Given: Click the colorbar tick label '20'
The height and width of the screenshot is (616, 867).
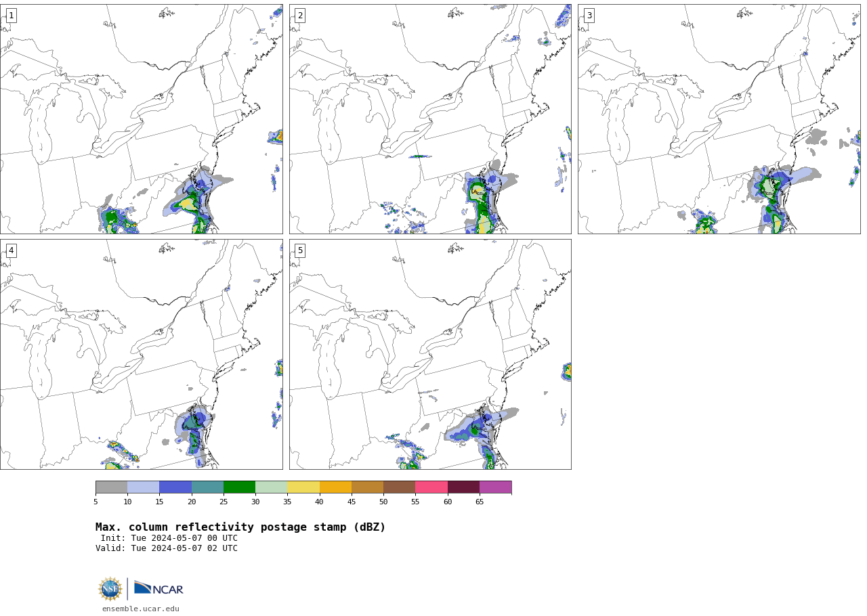Looking at the screenshot, I should click(192, 502).
